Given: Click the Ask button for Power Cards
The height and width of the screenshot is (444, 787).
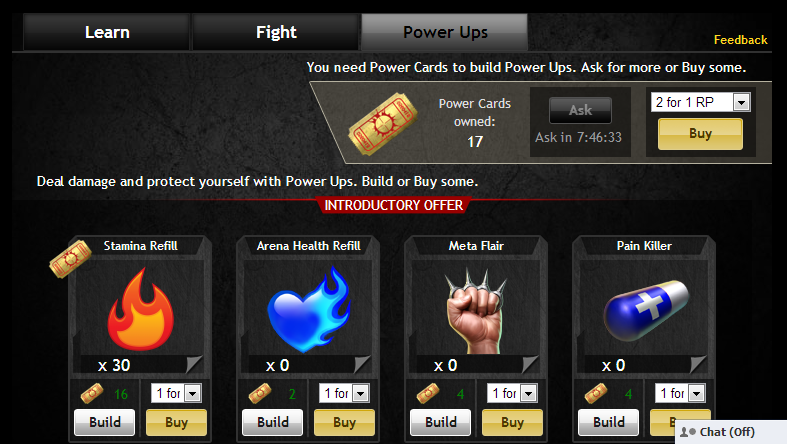Looking at the screenshot, I should [x=580, y=110].
